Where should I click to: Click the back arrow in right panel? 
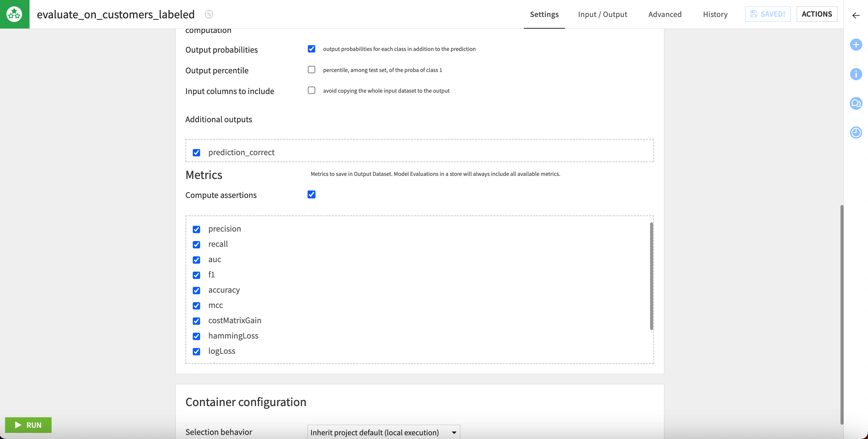pyautogui.click(x=856, y=16)
